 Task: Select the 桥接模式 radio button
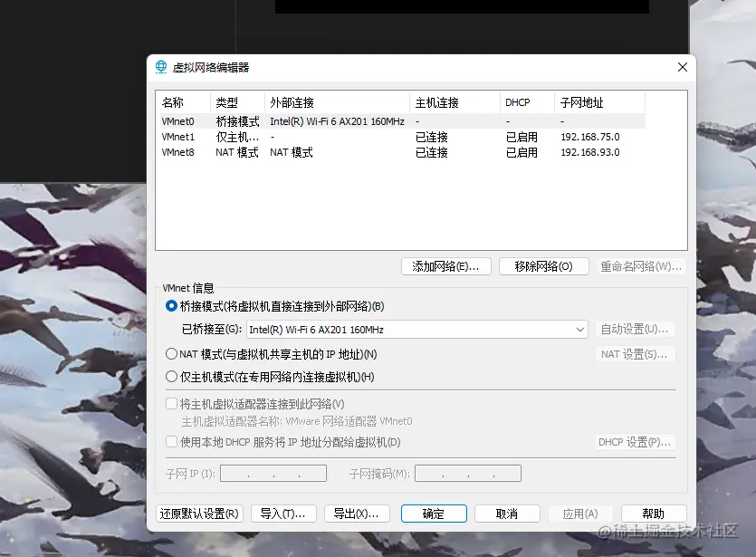tap(171, 306)
